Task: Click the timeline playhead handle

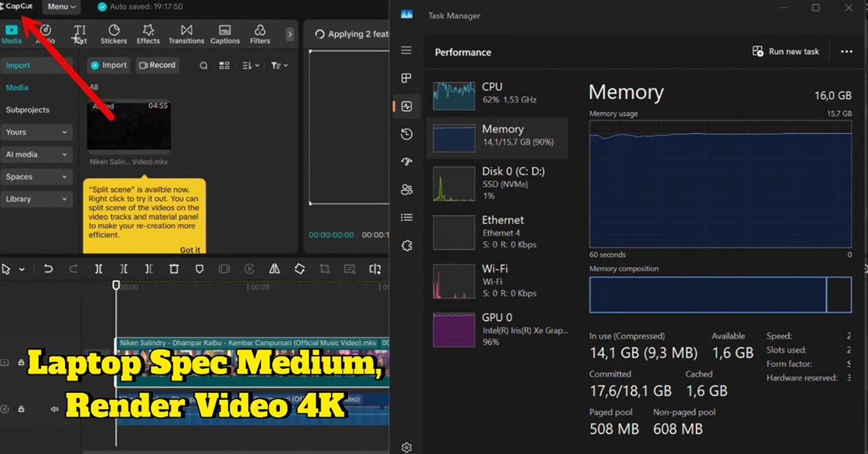Action: [x=116, y=285]
